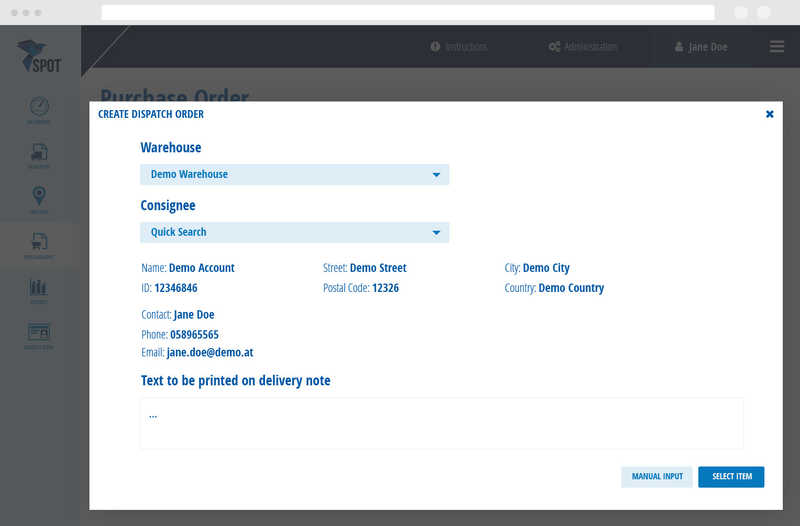
Task: Click the phone number 058965565
Action: tap(194, 335)
